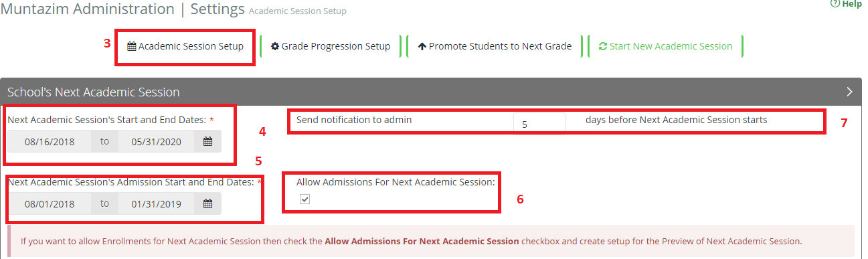Image resolution: width=868 pixels, height=259 pixels.
Task: Open calendar picker for admission dates
Action: [x=207, y=203]
